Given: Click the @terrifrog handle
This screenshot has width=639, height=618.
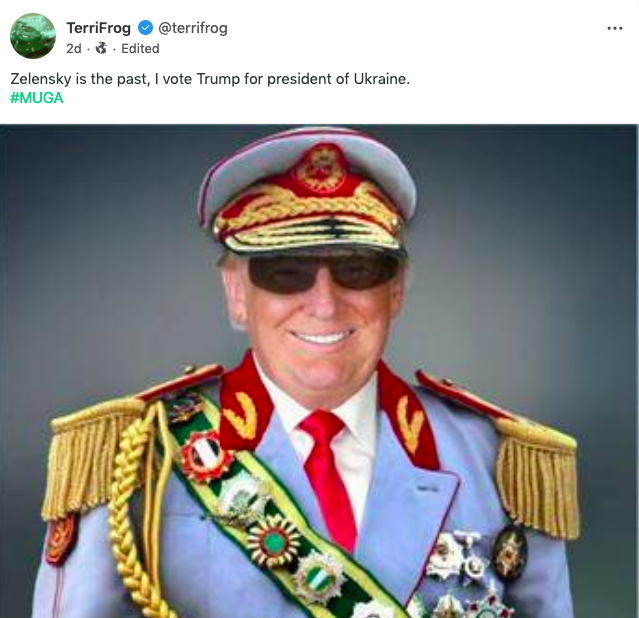Looking at the screenshot, I should 193,28.
